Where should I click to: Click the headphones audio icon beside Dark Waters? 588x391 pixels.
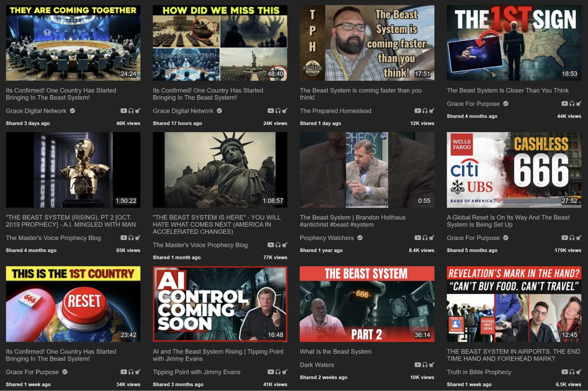tap(425, 365)
